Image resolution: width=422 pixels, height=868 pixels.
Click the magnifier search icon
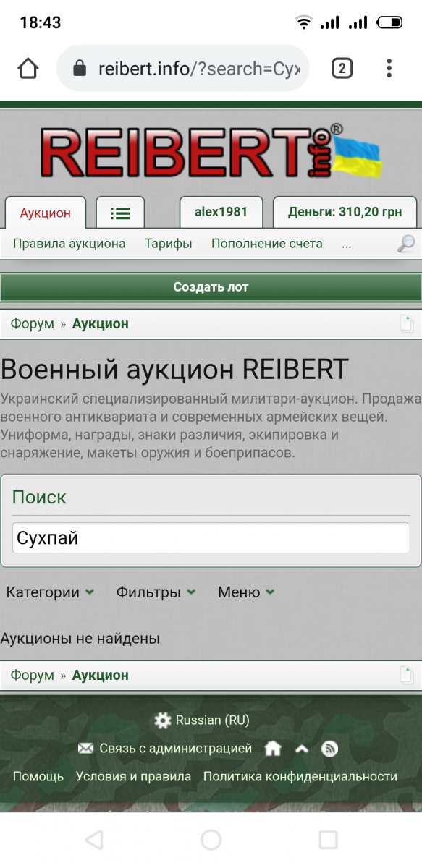(x=406, y=244)
